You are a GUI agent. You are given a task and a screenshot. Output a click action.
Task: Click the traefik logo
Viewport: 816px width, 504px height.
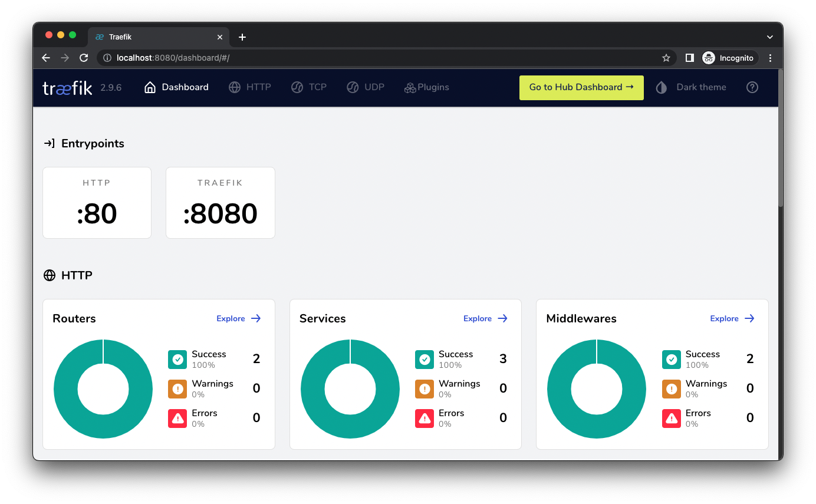pyautogui.click(x=67, y=88)
